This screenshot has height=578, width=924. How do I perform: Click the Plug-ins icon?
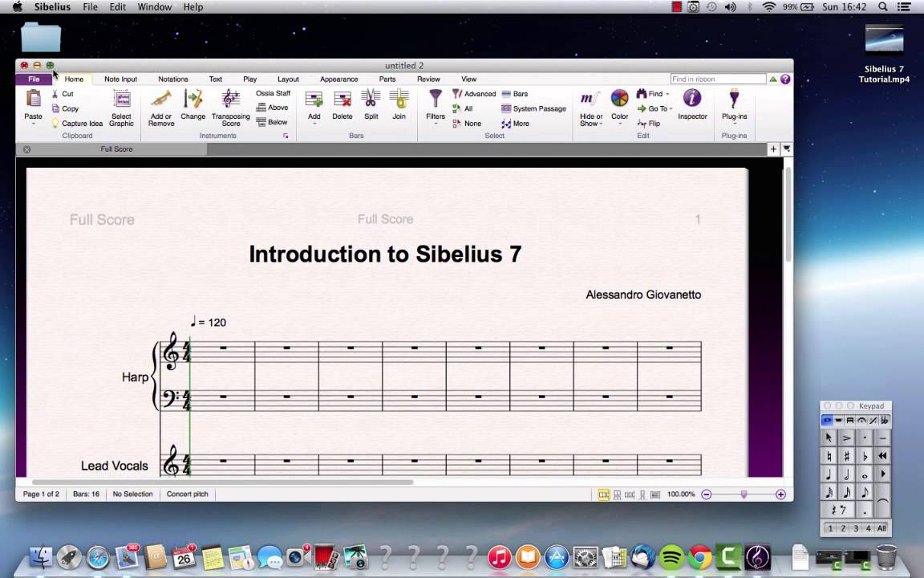[734, 99]
